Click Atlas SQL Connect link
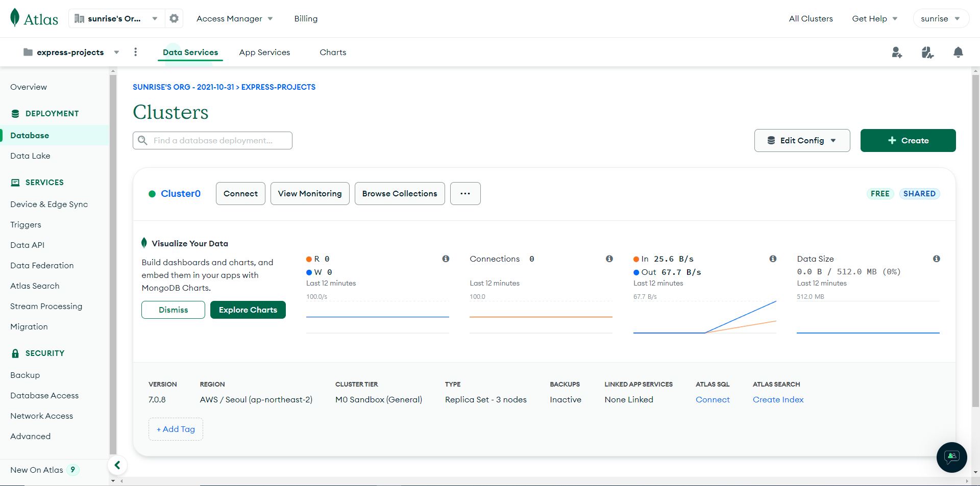The image size is (980, 486). [x=713, y=399]
